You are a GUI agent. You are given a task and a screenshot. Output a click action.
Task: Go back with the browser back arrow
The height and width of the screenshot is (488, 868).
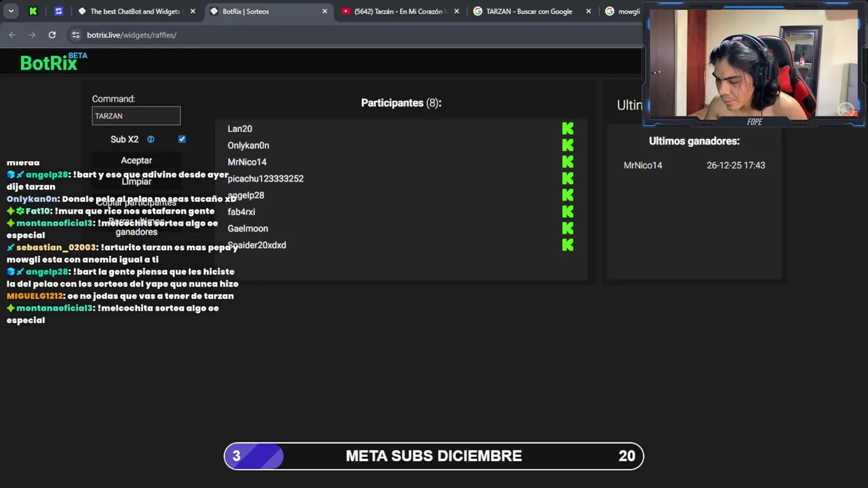coord(12,35)
